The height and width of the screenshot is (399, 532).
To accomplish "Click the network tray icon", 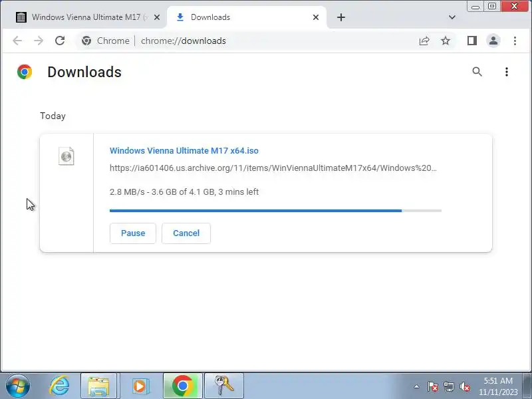I will tap(448, 386).
